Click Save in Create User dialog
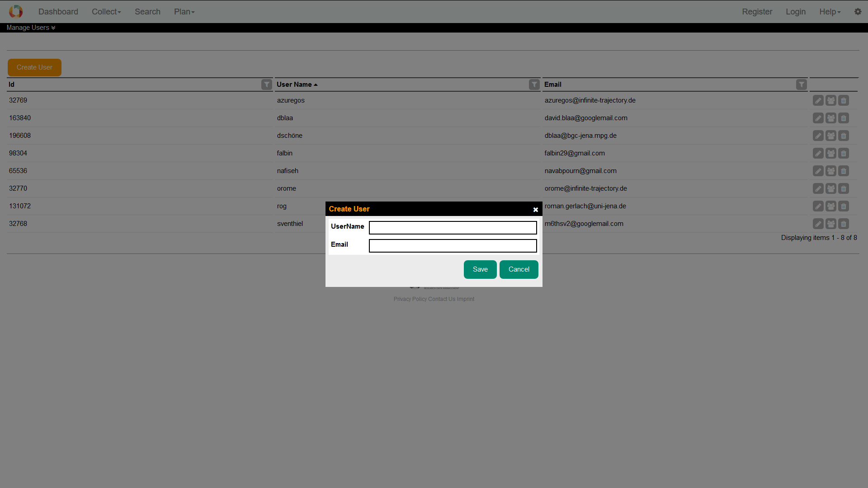 480,269
